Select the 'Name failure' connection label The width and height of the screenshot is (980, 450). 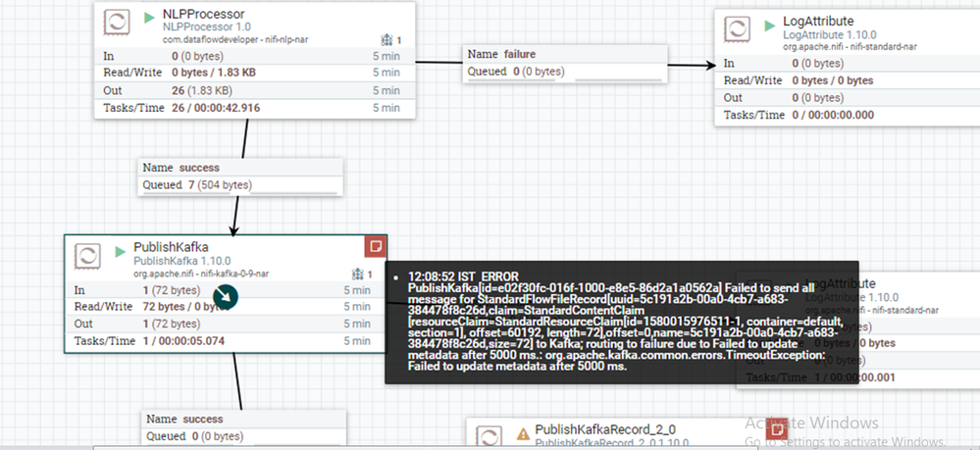[501, 54]
